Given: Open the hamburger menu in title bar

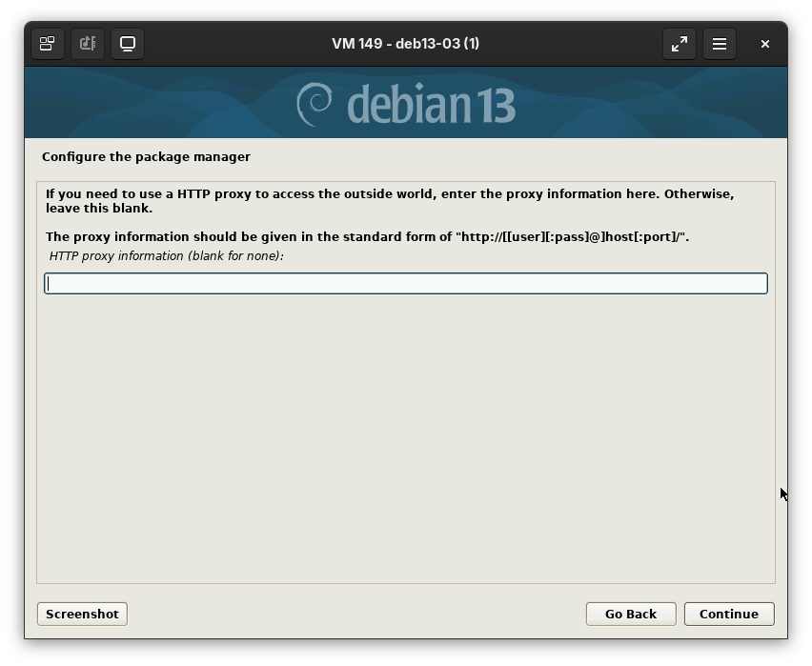Looking at the screenshot, I should (720, 44).
